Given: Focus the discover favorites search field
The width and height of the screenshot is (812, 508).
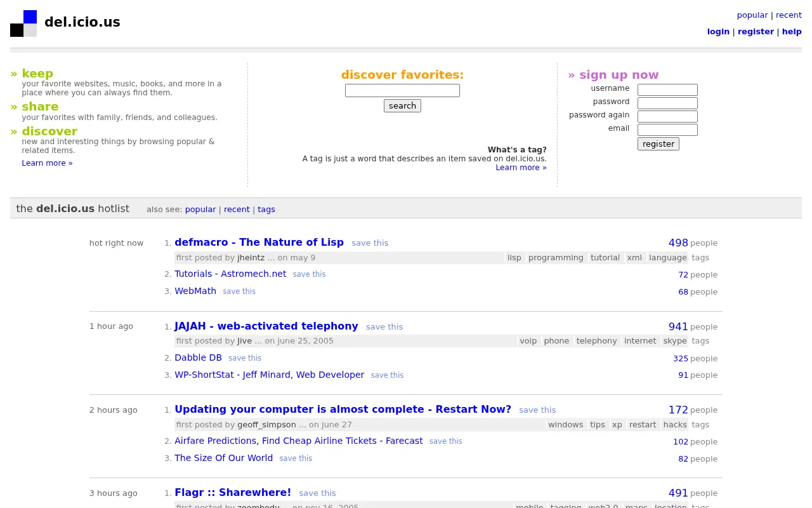Looking at the screenshot, I should pos(402,91).
